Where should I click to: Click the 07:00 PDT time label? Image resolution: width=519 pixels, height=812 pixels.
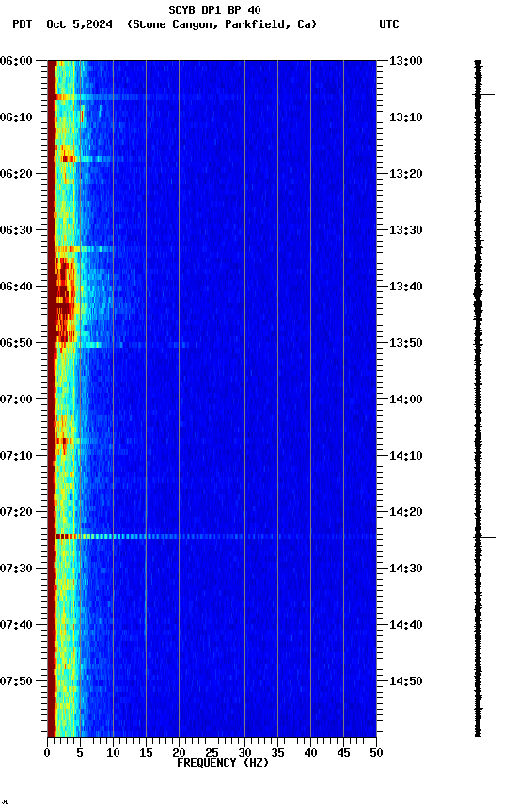click(x=16, y=399)
